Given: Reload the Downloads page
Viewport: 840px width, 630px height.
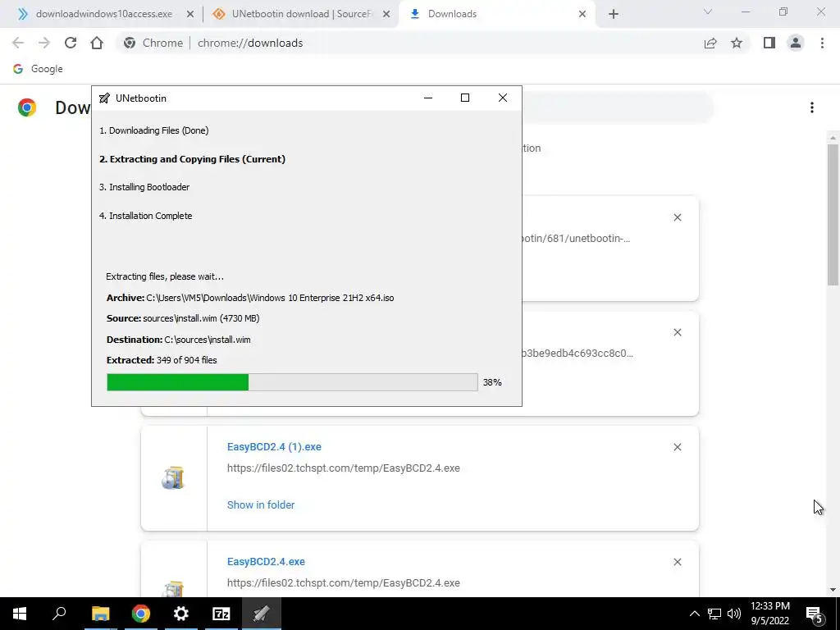Looking at the screenshot, I should click(x=71, y=43).
